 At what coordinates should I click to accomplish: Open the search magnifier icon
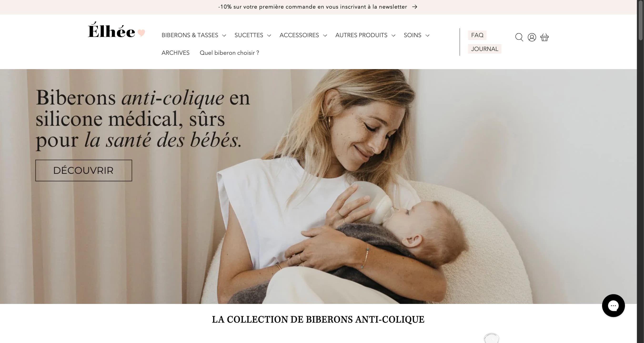(x=519, y=37)
